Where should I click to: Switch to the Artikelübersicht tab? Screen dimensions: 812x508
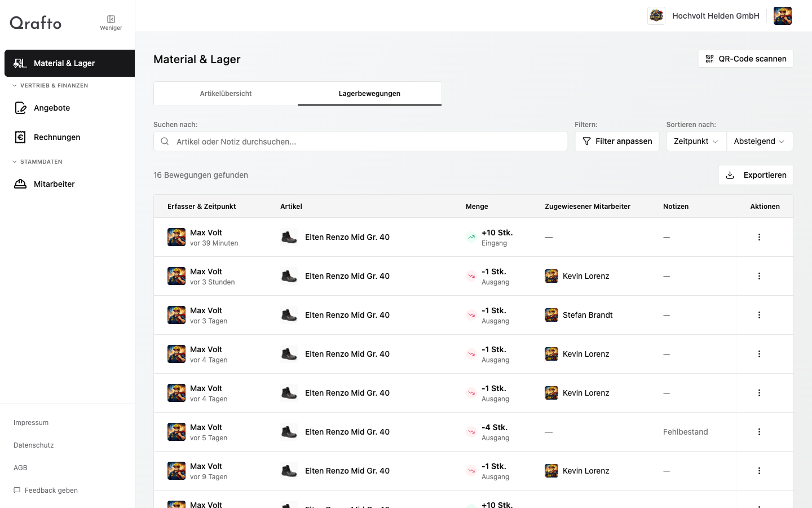click(226, 94)
